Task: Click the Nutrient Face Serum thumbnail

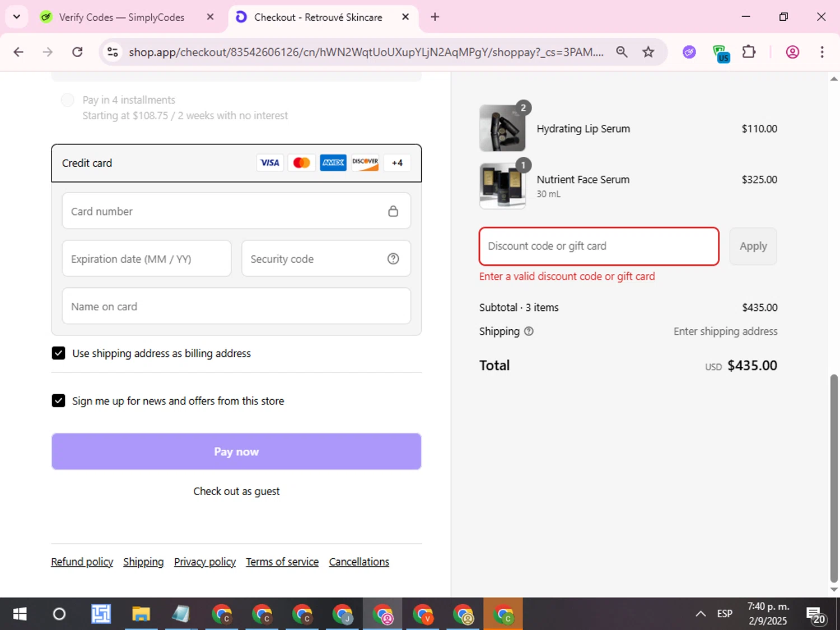Action: [502, 185]
